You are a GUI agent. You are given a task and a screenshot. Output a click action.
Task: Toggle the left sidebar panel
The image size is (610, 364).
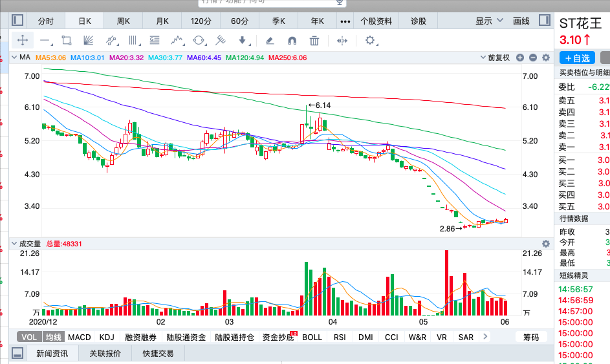pos(17,20)
